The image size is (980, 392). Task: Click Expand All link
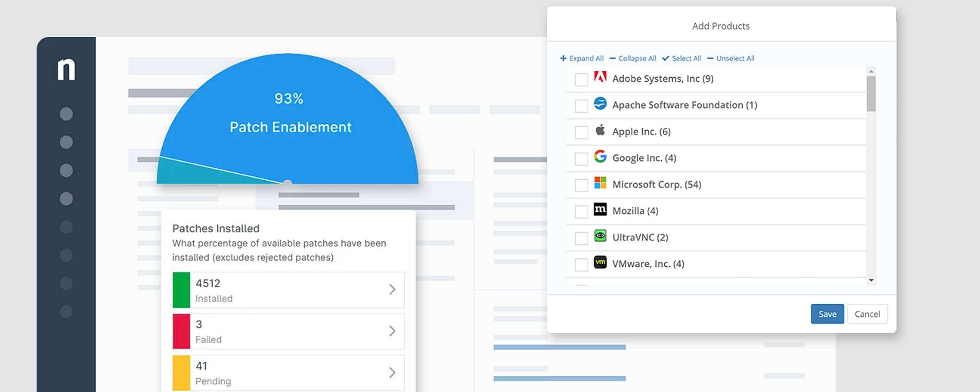coord(582,58)
